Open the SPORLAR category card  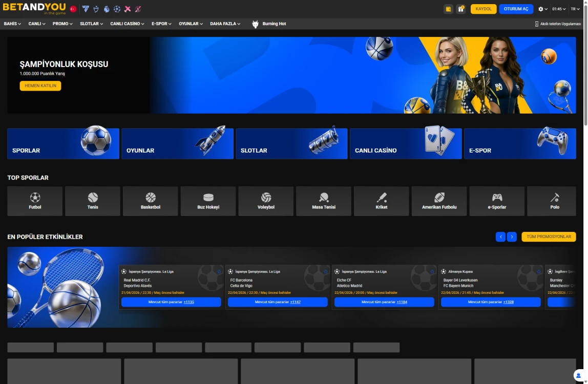point(64,144)
